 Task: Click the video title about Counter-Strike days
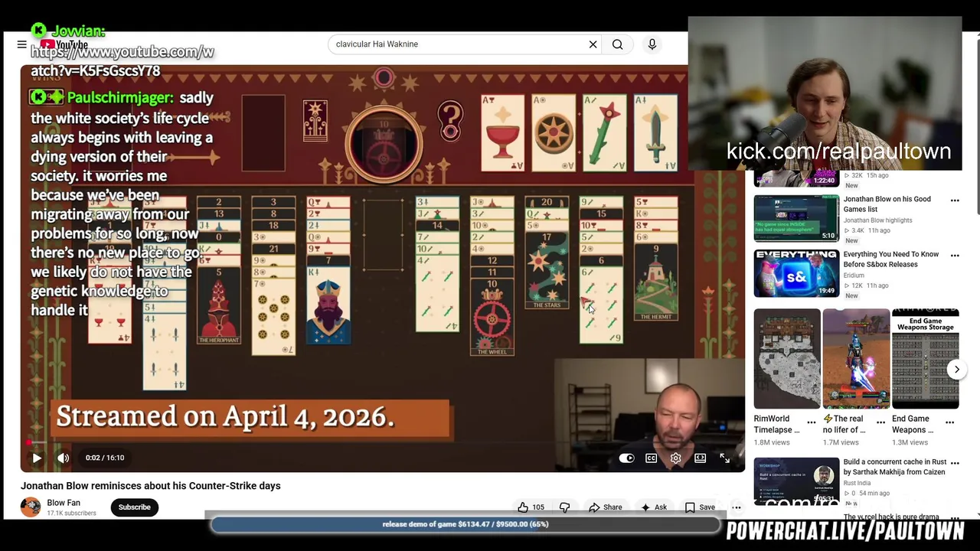[x=151, y=485]
